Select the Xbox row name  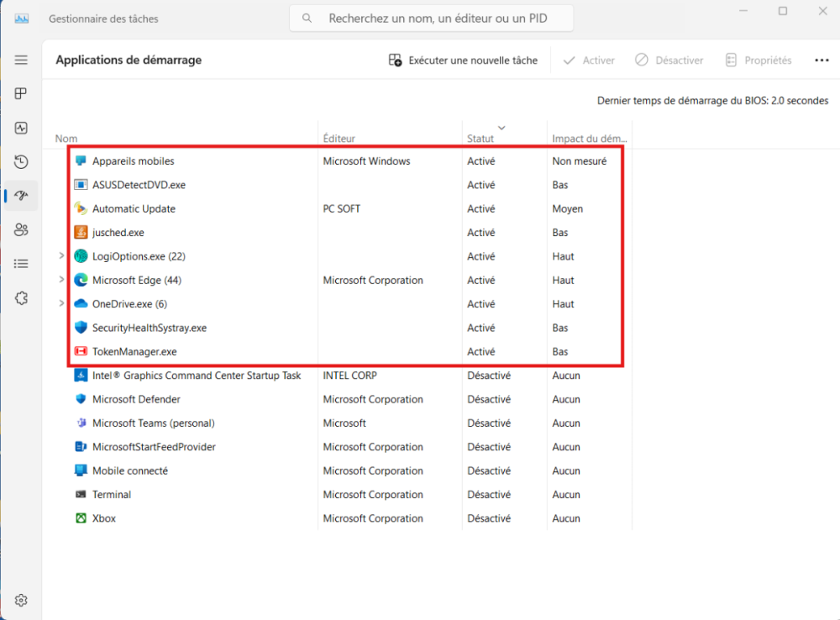point(104,518)
